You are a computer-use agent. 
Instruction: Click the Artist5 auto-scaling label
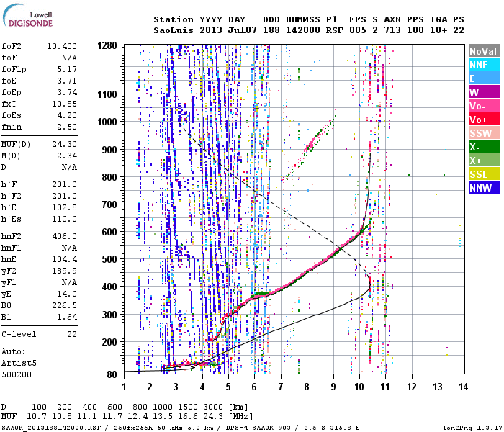coord(19,363)
